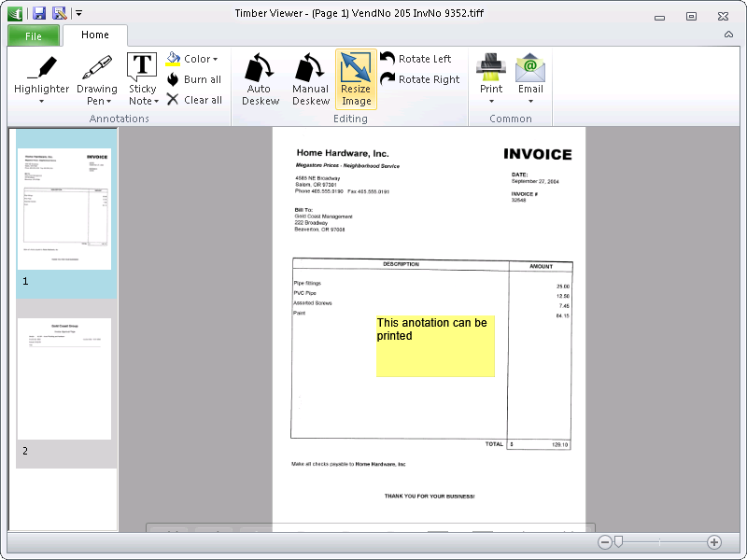This screenshot has height=560, width=747.
Task: Click the Pipe fittings row text
Action: (307, 284)
